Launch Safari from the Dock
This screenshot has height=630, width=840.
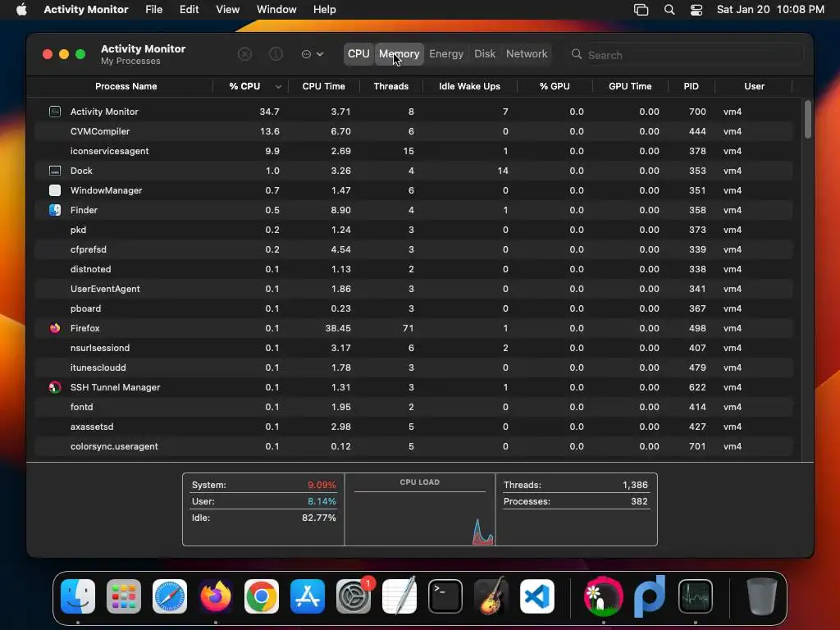point(170,596)
